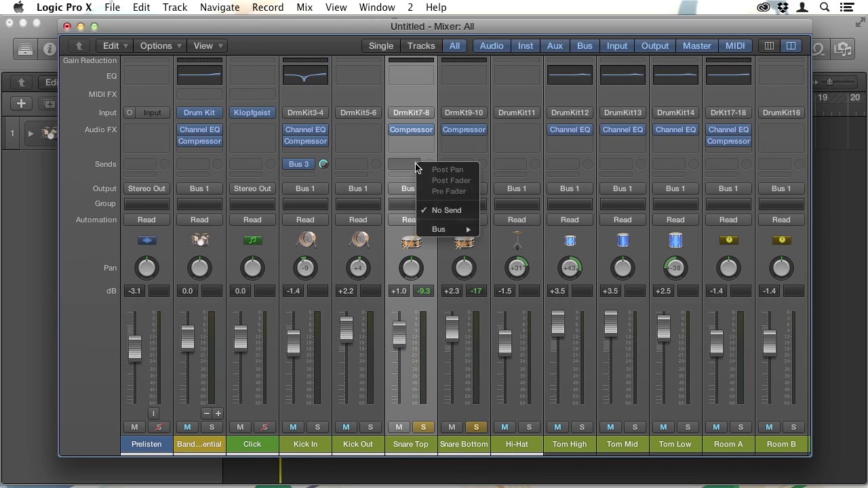868x488 pixels.
Task: Switch mixer to Tracks view
Action: (x=421, y=46)
